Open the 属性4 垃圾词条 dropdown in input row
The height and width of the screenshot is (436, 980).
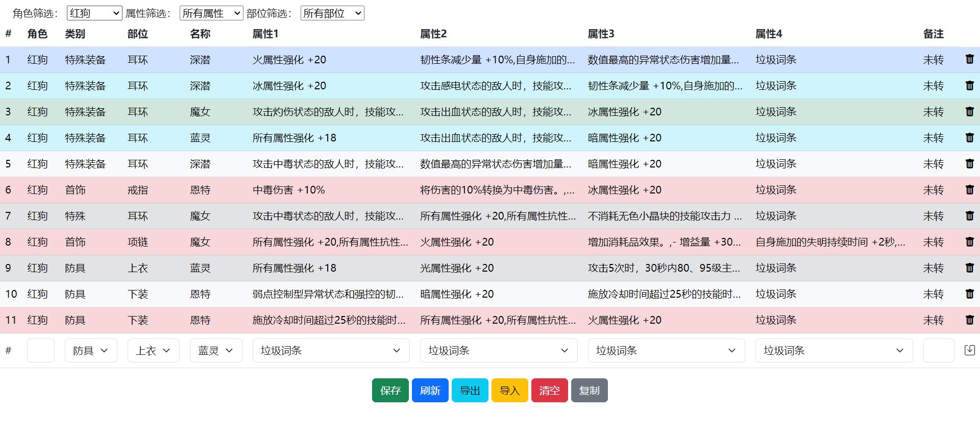[x=834, y=351]
